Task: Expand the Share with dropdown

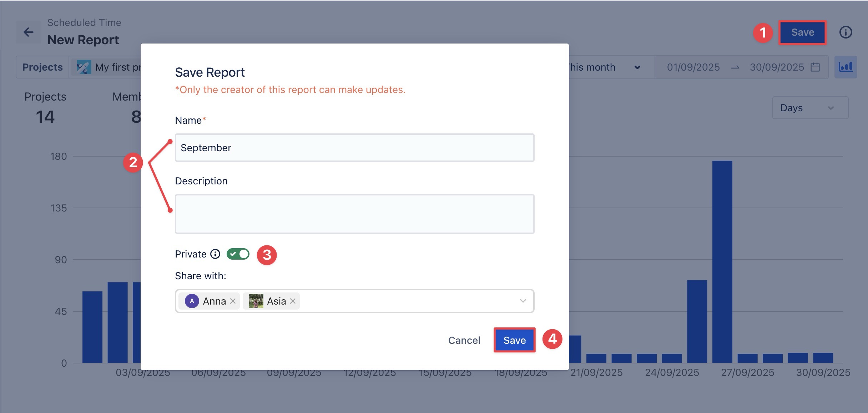Action: click(523, 301)
